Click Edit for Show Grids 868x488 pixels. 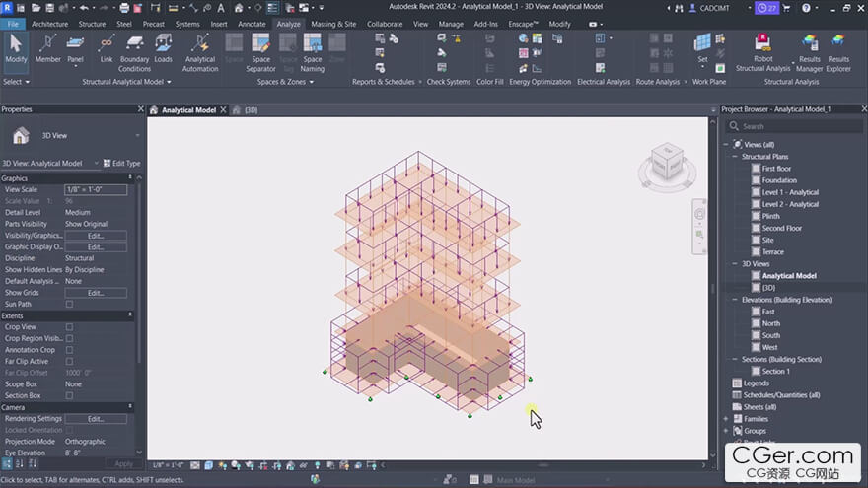point(96,293)
